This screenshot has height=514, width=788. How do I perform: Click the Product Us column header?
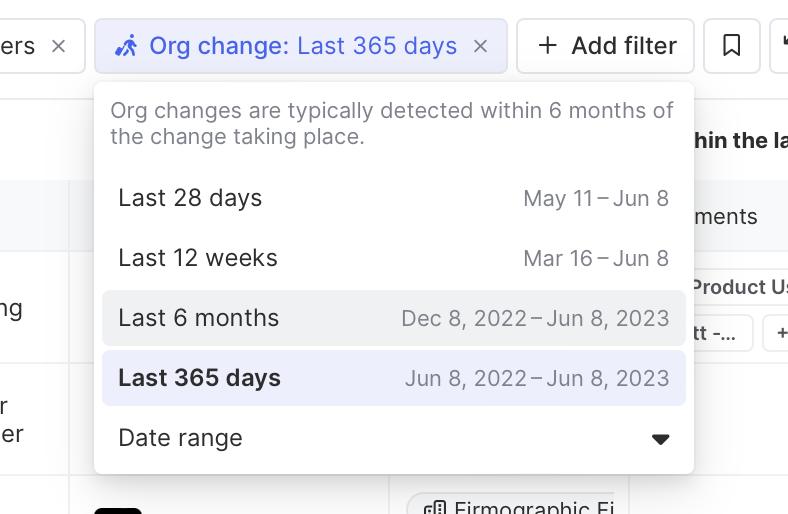pyautogui.click(x=738, y=287)
